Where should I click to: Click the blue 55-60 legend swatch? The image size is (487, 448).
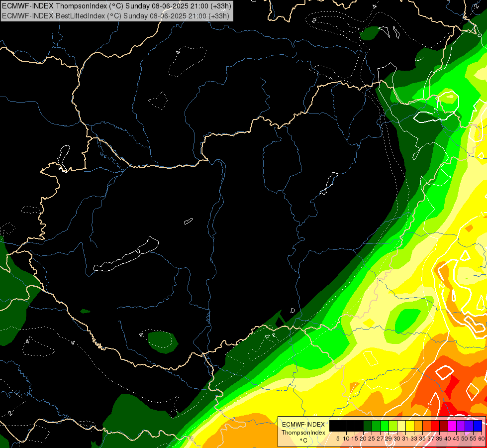(x=478, y=426)
